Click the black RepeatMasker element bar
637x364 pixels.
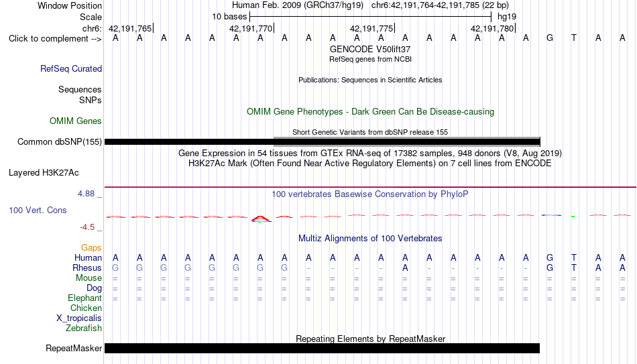click(322, 348)
